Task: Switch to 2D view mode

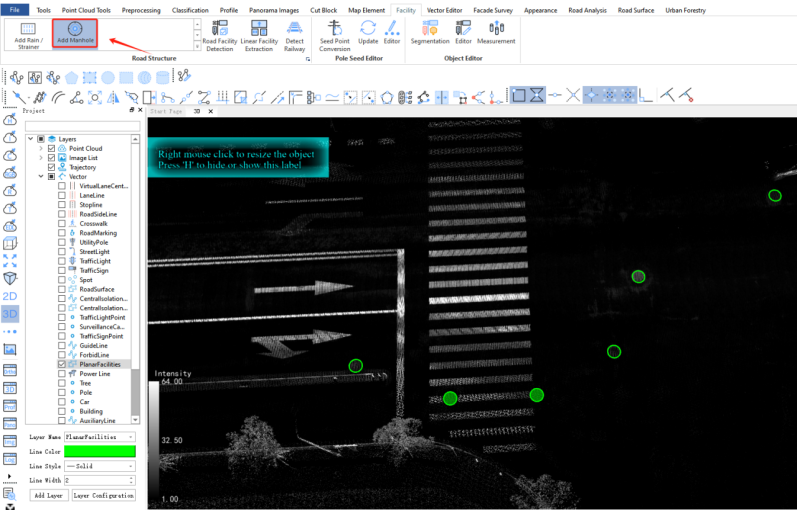Action: [x=10, y=296]
